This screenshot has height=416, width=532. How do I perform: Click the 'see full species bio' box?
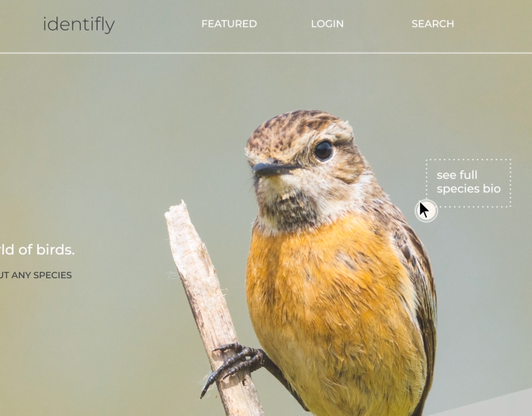pyautogui.click(x=468, y=183)
